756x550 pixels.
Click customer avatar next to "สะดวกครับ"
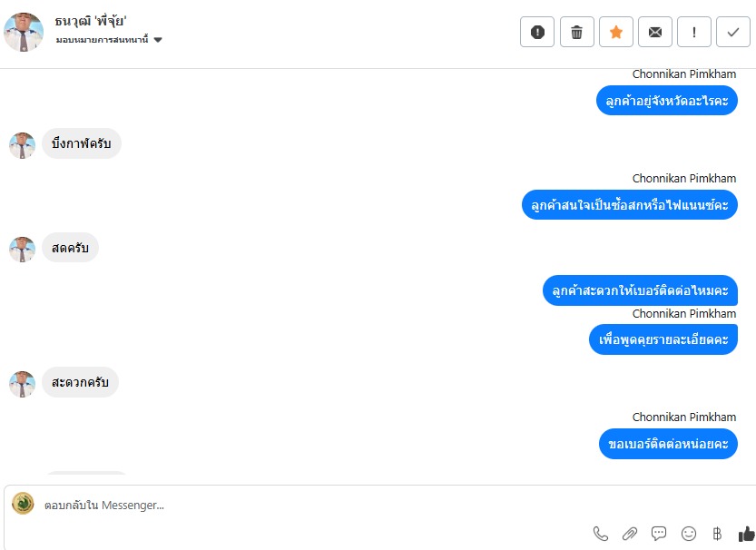(22, 384)
